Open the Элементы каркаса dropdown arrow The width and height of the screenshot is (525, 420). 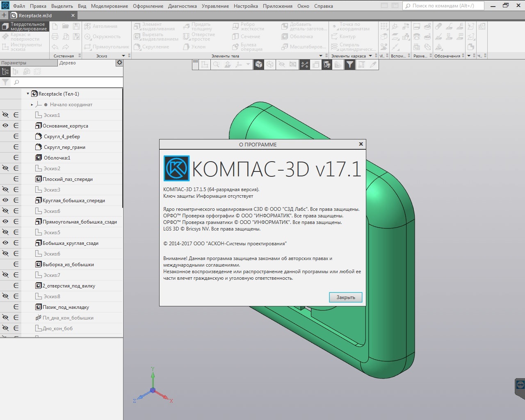pyautogui.click(x=370, y=56)
